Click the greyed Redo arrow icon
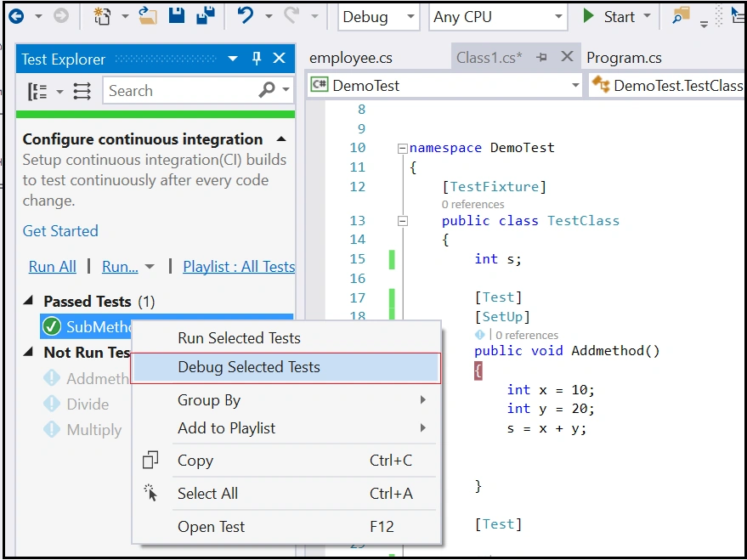Screen dimensions: 747x560 [x=291, y=16]
